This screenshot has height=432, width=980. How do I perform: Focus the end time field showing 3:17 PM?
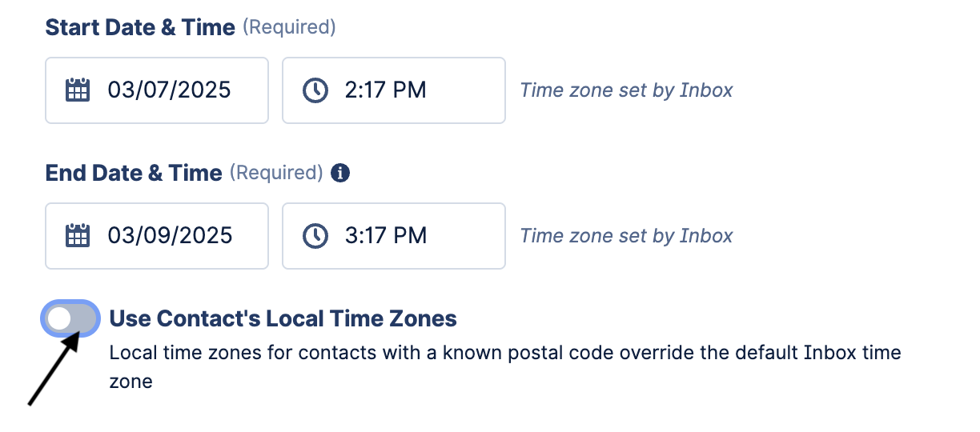point(394,236)
